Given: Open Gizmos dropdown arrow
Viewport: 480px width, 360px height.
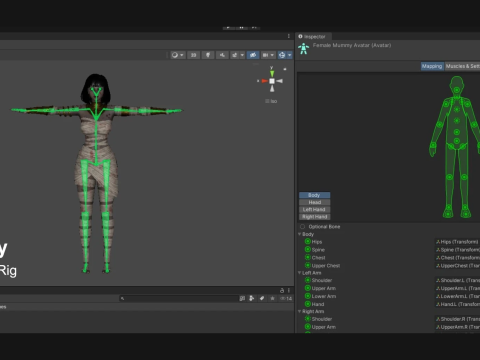Looking at the screenshot, I should [290, 55].
